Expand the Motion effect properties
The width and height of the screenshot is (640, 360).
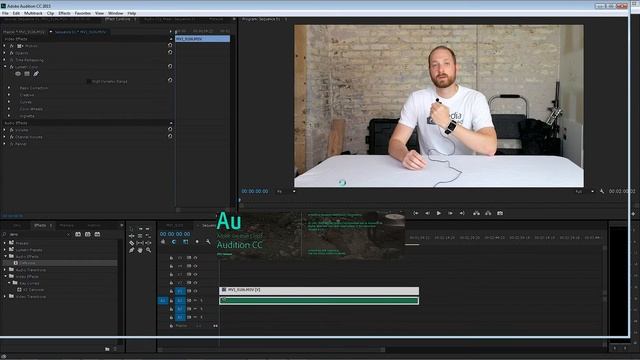pyautogui.click(x=4, y=46)
